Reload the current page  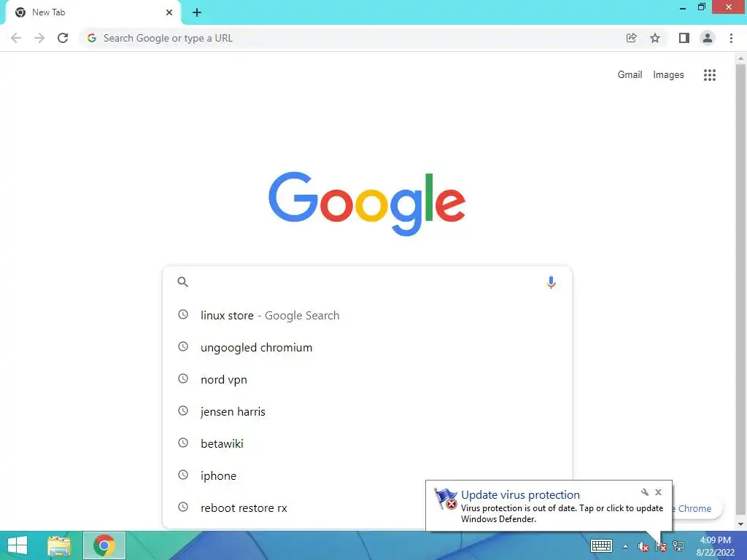tap(63, 38)
